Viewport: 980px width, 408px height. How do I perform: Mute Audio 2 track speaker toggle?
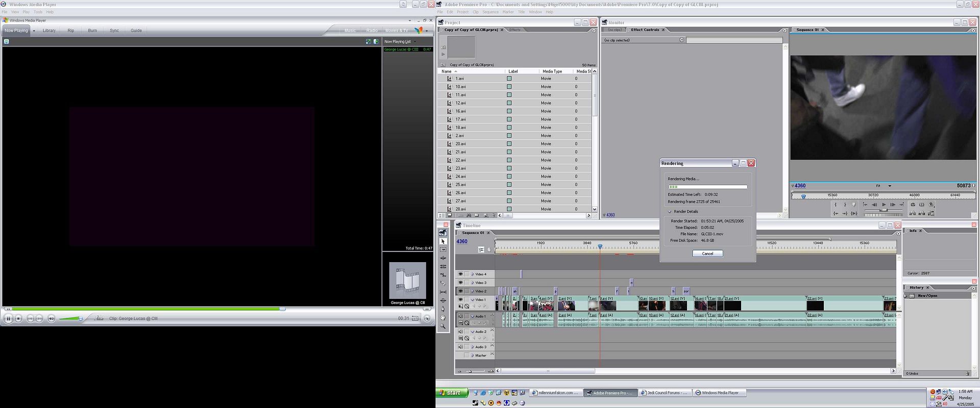pyautogui.click(x=460, y=331)
